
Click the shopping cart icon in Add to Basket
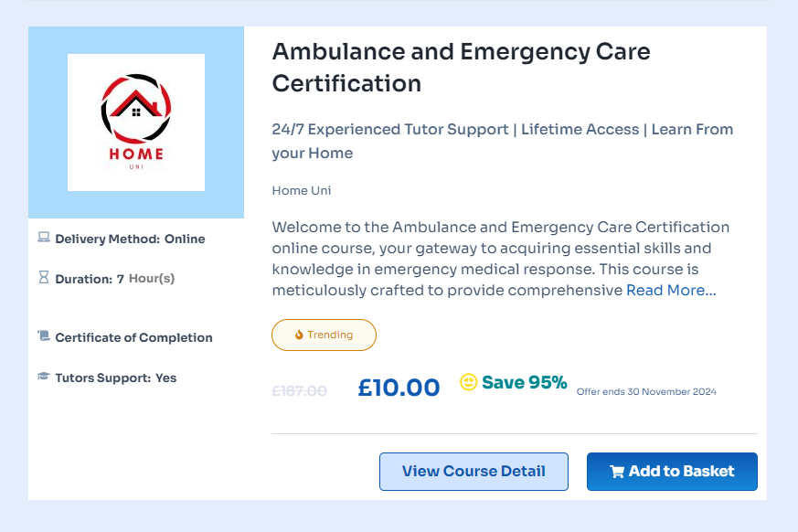(x=617, y=472)
